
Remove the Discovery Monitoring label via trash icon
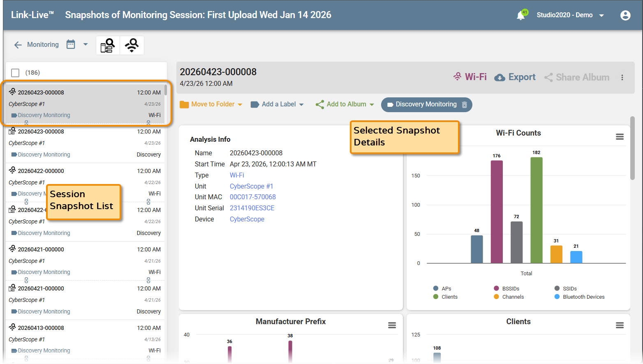click(465, 105)
